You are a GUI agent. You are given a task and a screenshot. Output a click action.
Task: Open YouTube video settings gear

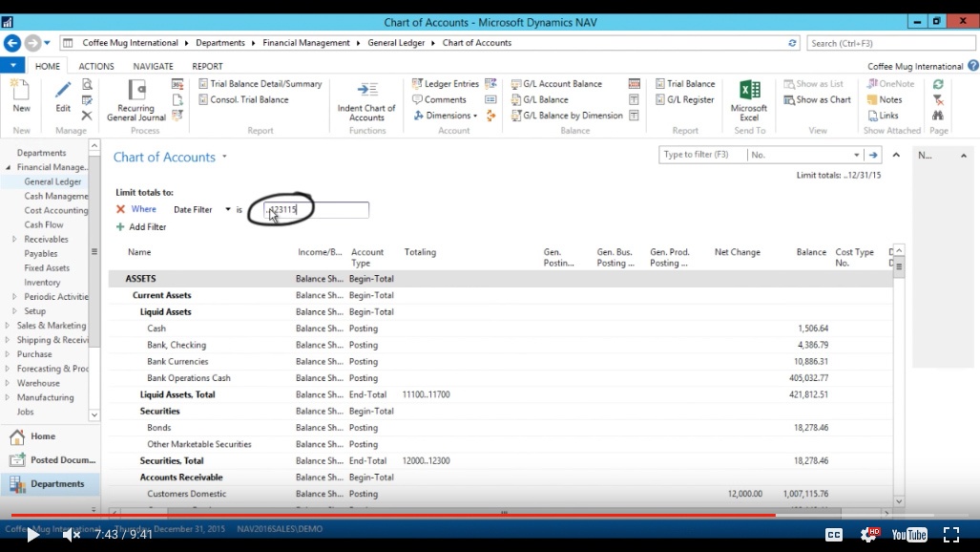tap(868, 535)
